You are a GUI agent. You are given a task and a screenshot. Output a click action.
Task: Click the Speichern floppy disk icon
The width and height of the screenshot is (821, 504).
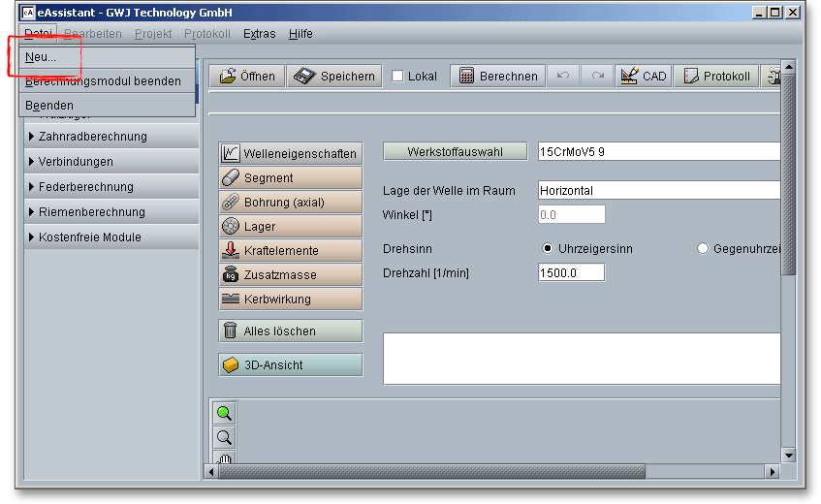click(304, 77)
